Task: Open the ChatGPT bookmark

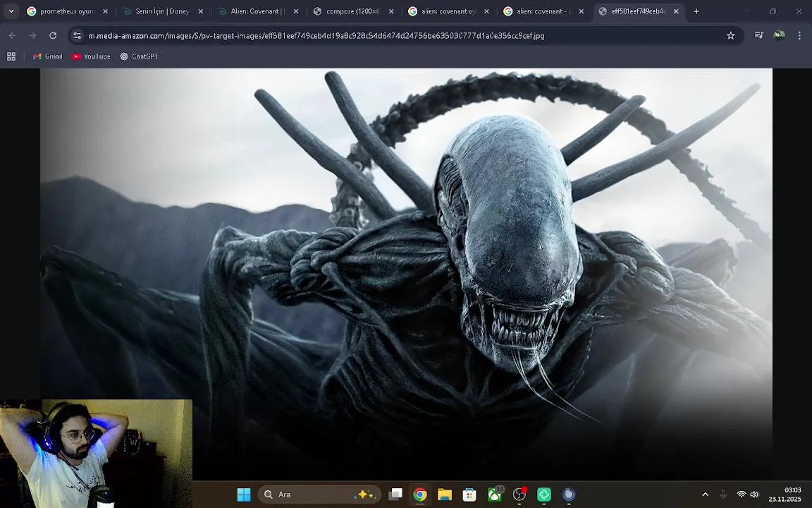Action: point(140,56)
